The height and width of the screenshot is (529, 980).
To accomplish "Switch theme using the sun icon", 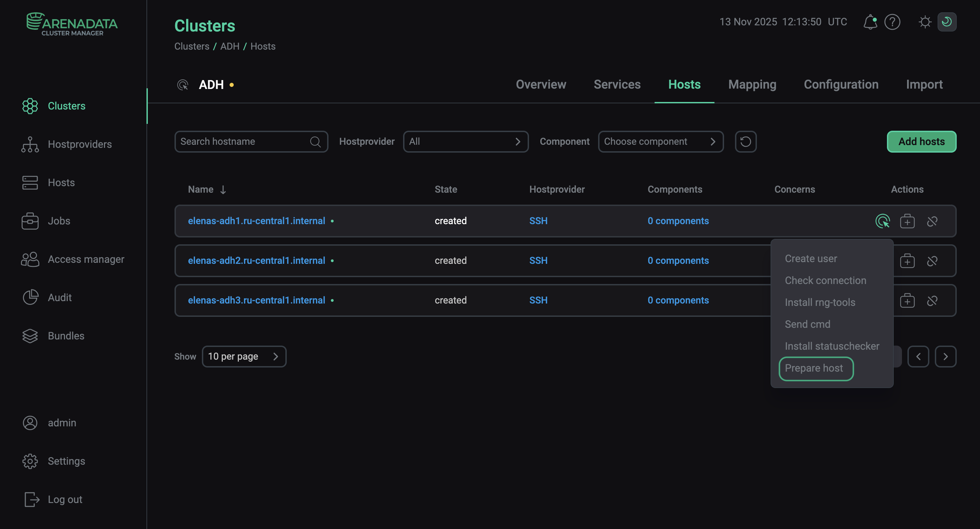I will [x=925, y=22].
